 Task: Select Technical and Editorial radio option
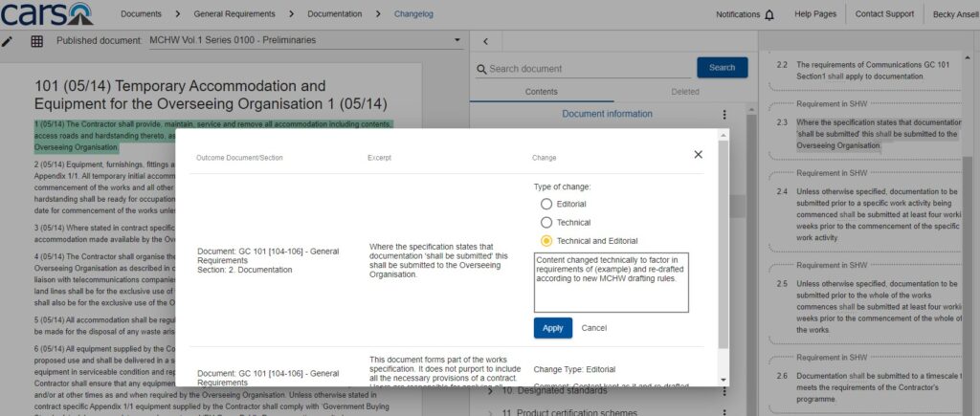pyautogui.click(x=546, y=241)
